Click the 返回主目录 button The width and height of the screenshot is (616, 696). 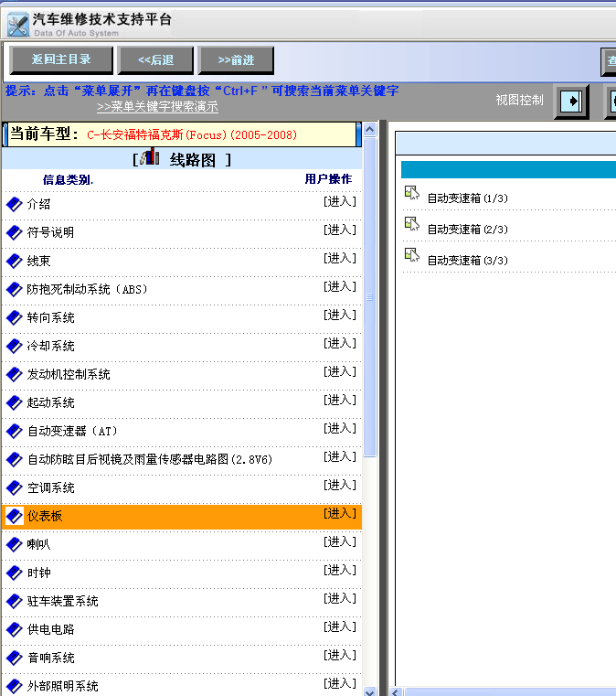[61, 60]
